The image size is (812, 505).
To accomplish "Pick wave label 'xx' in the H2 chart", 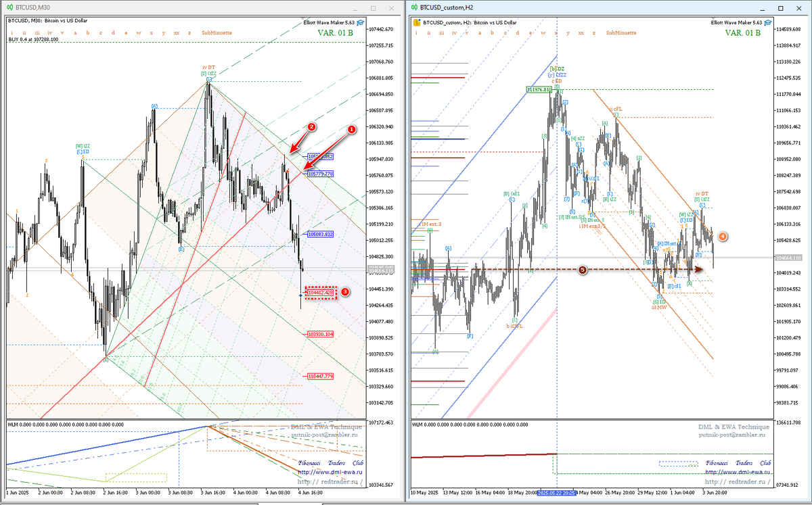I will 581,32.
